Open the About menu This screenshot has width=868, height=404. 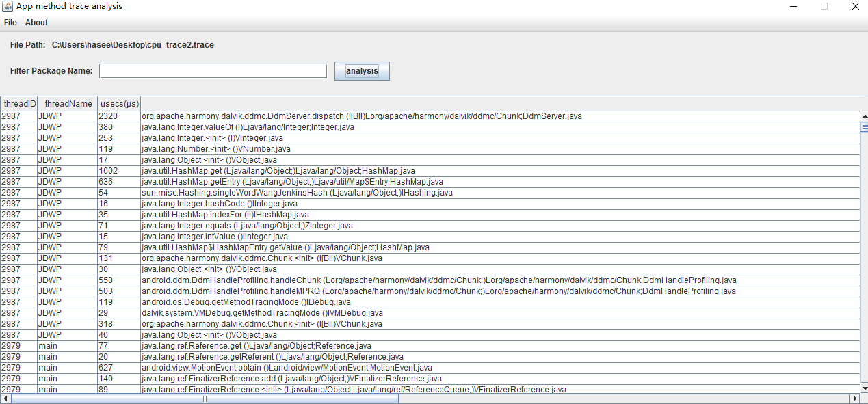click(37, 23)
